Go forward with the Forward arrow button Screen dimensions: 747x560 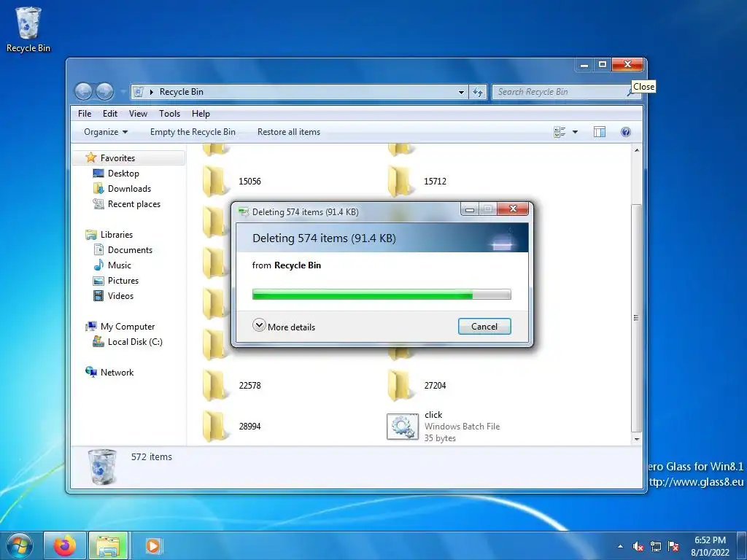[105, 91]
